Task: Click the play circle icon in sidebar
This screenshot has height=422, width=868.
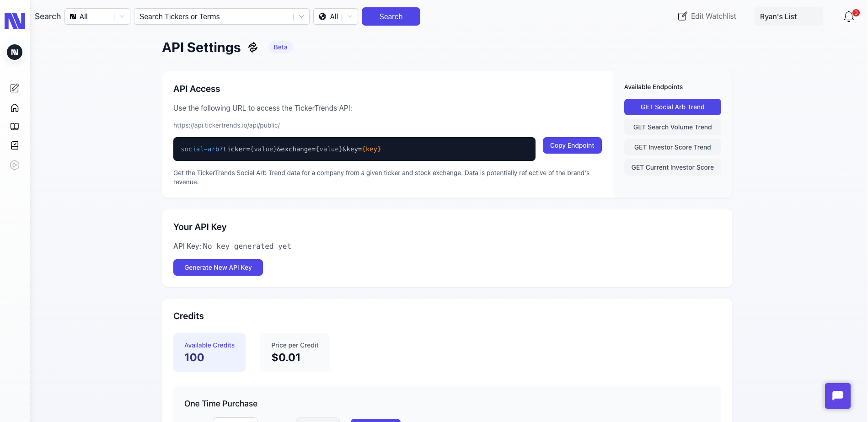Action: (x=15, y=165)
